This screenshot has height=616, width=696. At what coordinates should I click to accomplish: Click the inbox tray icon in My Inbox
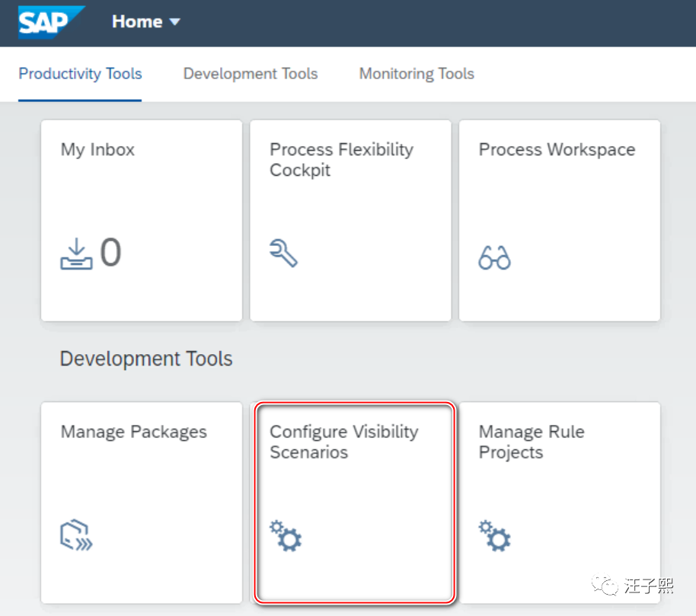76,254
